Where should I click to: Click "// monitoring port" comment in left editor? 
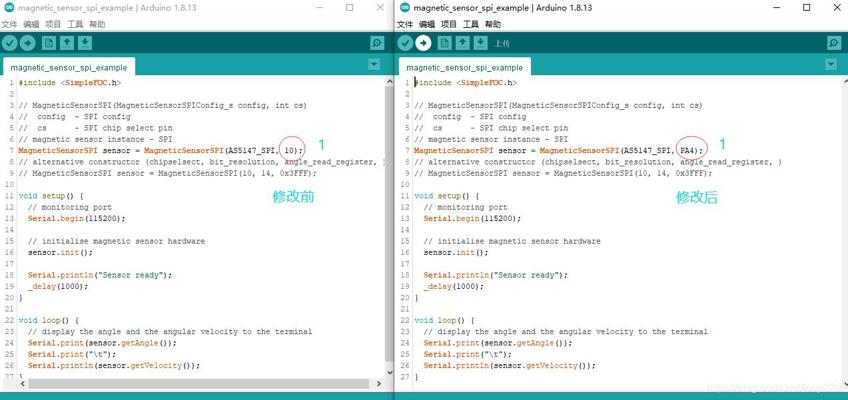pos(69,207)
